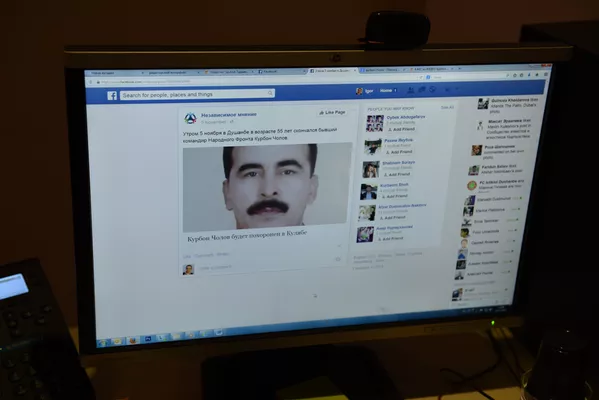Add Oybek Abdugafarov as friend
599x400 pixels.
click(401, 129)
